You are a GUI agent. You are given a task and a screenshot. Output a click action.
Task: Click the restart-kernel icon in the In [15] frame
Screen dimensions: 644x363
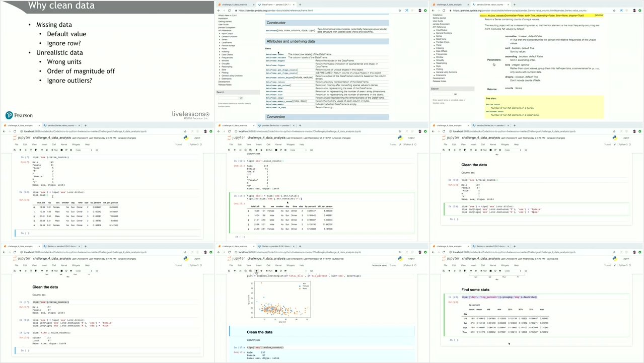(495, 150)
